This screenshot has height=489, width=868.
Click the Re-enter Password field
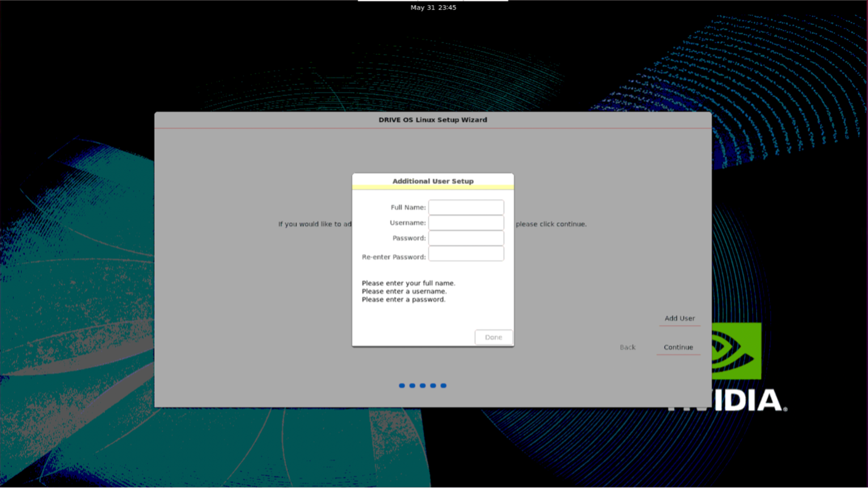click(466, 254)
